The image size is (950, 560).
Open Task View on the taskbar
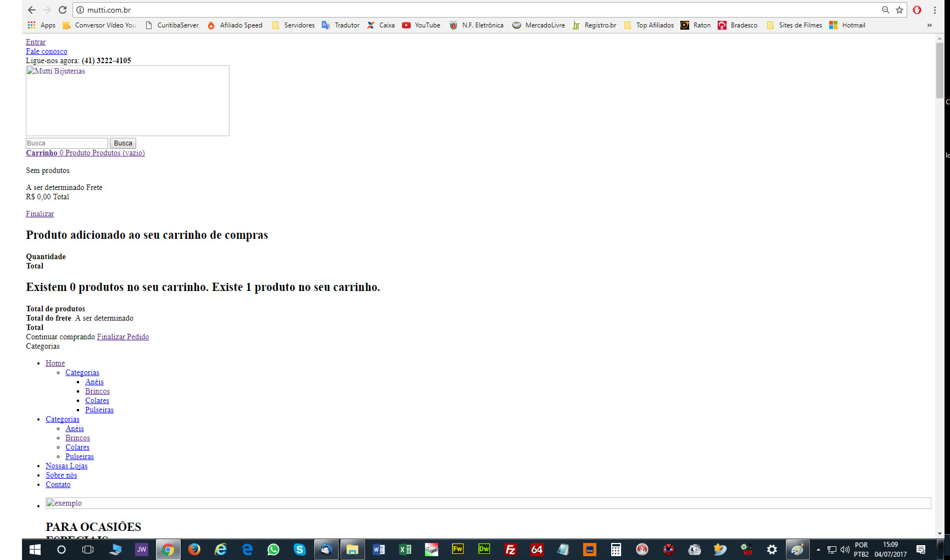(88, 550)
